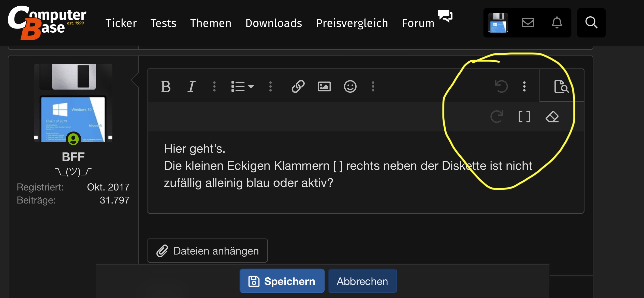Toggle italic text formatting
644x298 pixels.
pyautogui.click(x=192, y=87)
